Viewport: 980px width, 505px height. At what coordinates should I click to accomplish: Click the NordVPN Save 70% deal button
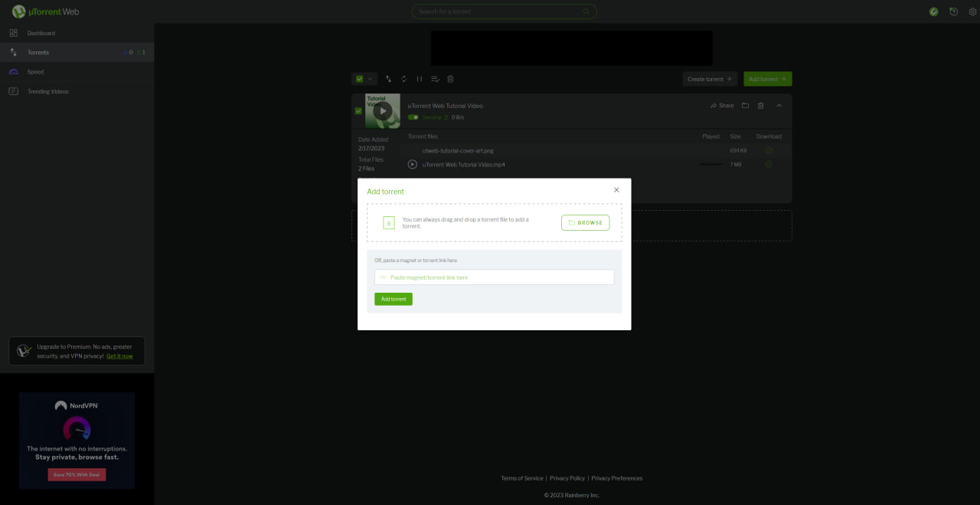click(77, 474)
